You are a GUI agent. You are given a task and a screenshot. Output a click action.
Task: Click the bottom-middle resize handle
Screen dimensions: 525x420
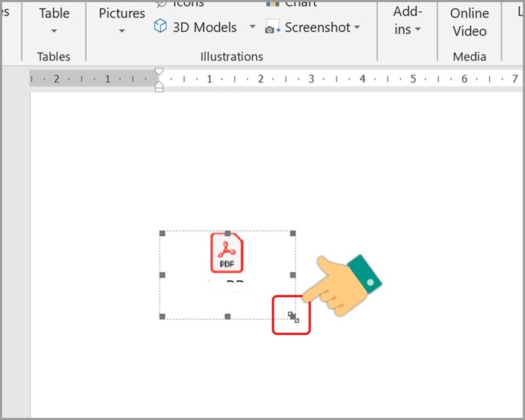click(228, 317)
